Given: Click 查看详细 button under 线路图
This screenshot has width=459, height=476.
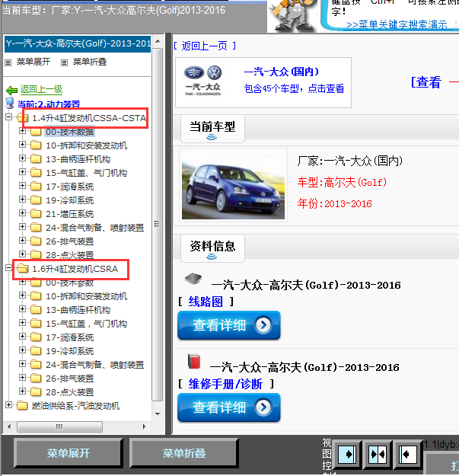Looking at the screenshot, I should click(x=229, y=325).
